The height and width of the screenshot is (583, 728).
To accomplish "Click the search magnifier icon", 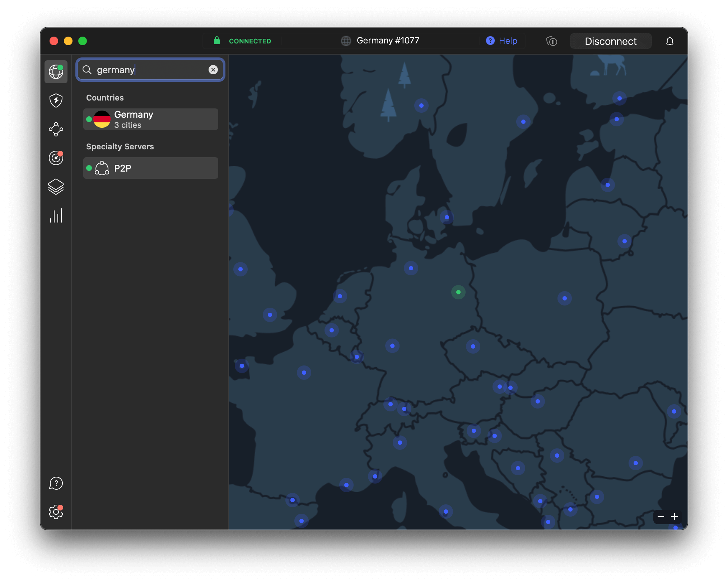I will coord(87,70).
